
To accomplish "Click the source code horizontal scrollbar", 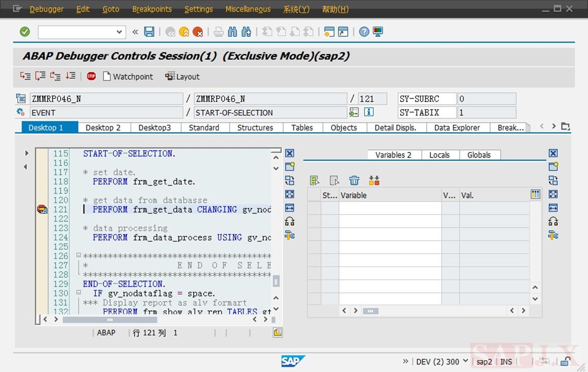I will click(x=110, y=319).
